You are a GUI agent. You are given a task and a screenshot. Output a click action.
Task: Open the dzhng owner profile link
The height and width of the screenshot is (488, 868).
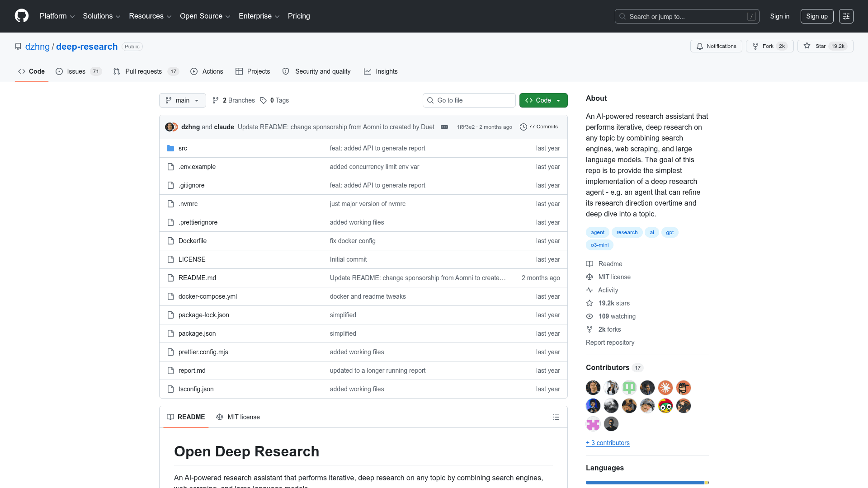coord(38,47)
